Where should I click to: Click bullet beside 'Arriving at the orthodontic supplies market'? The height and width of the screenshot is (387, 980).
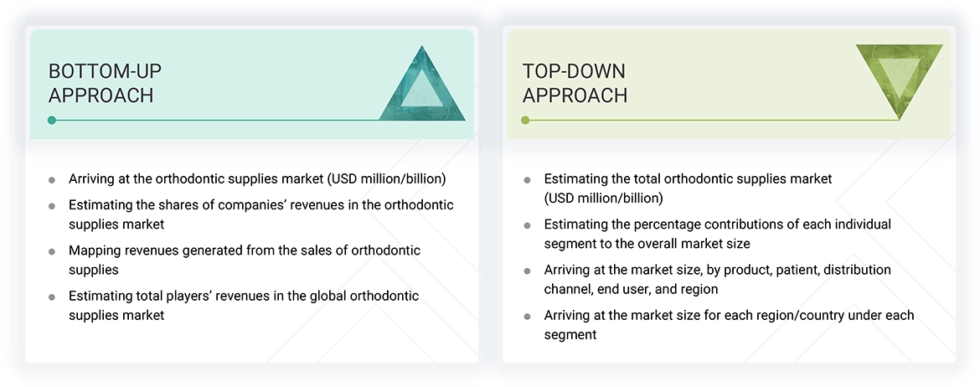(x=52, y=179)
